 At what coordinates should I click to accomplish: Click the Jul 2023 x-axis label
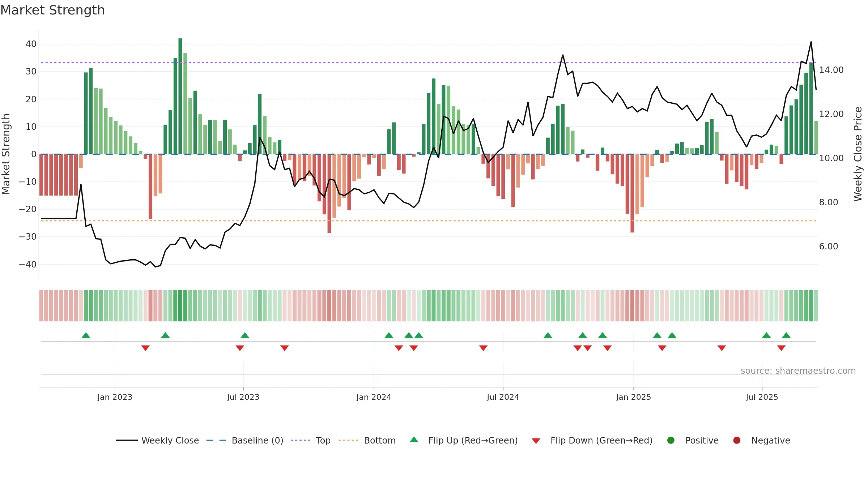click(243, 397)
